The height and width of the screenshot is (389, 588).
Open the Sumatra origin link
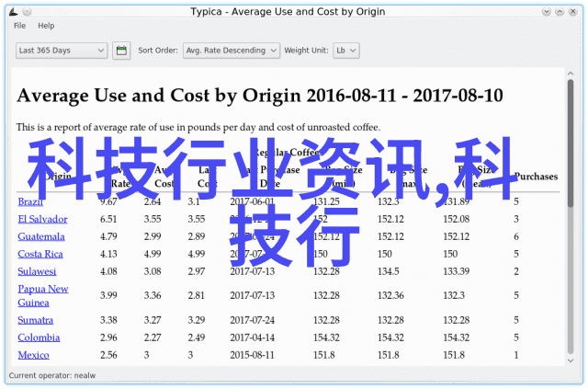coord(35,320)
